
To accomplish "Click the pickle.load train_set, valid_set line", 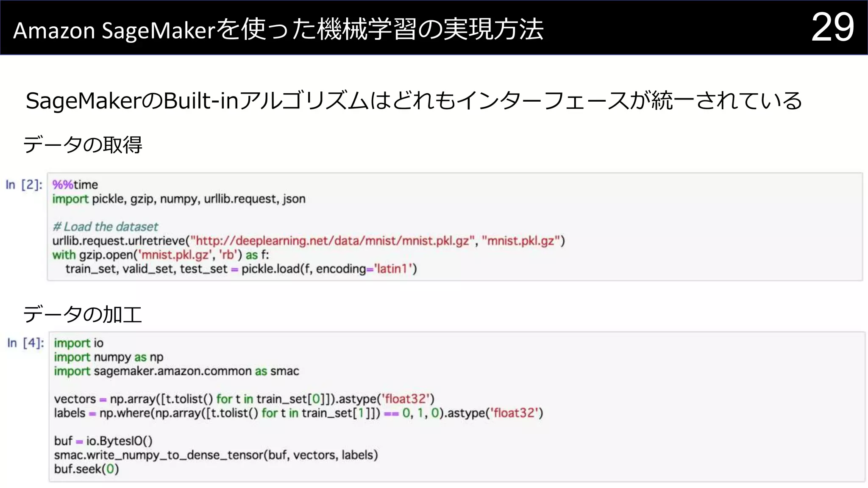I will 241,269.
